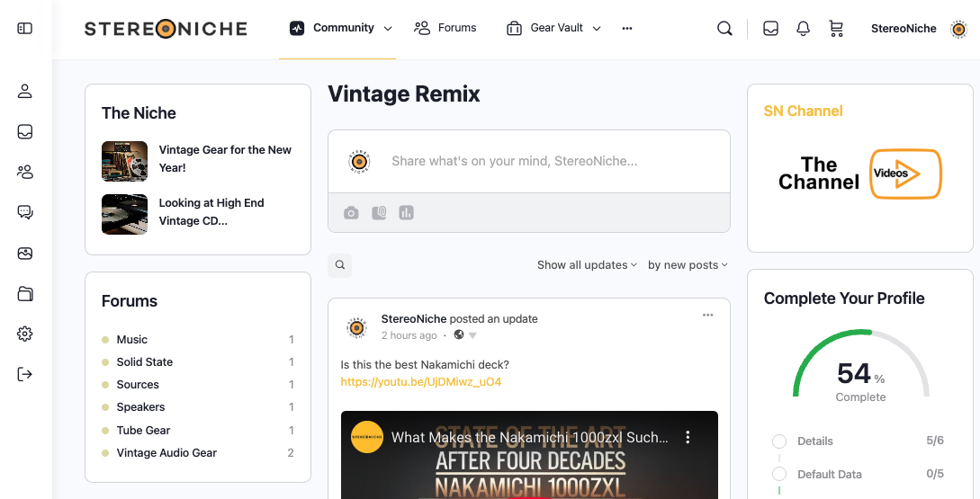
Task: Click the reel-to-reel article thumbnail
Action: click(x=124, y=161)
